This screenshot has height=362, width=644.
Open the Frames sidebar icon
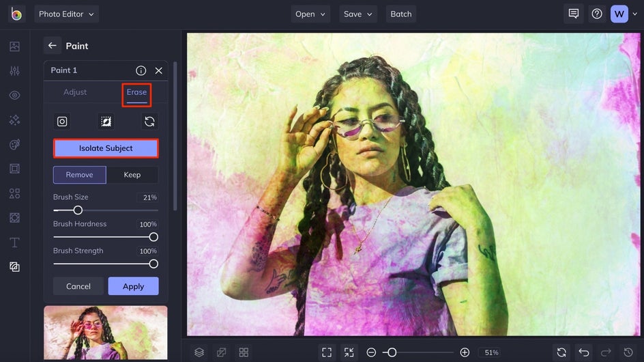point(14,169)
